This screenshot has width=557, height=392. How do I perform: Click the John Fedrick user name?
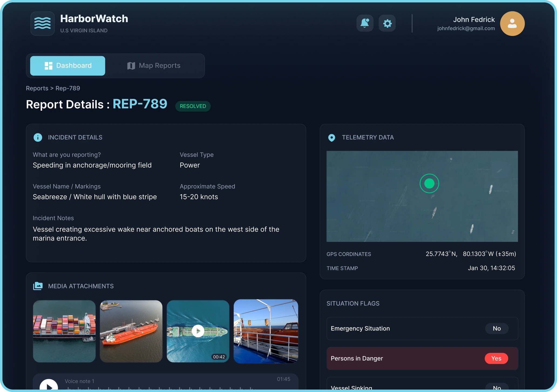pos(474,20)
